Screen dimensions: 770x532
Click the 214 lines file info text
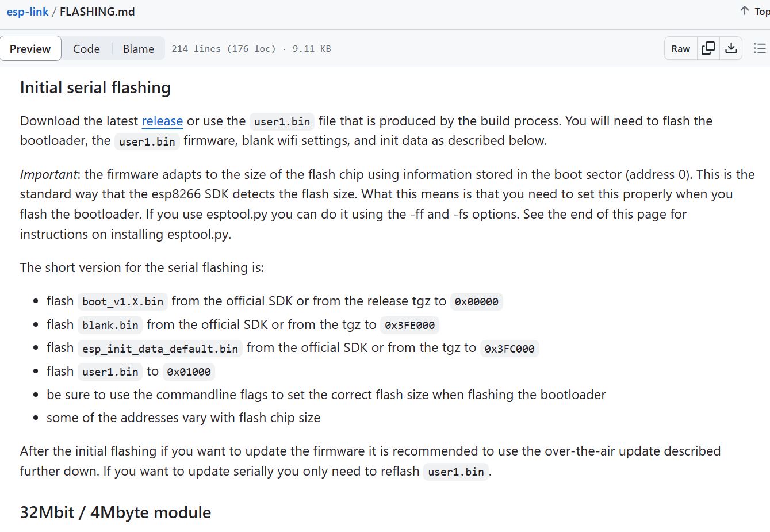pos(251,49)
